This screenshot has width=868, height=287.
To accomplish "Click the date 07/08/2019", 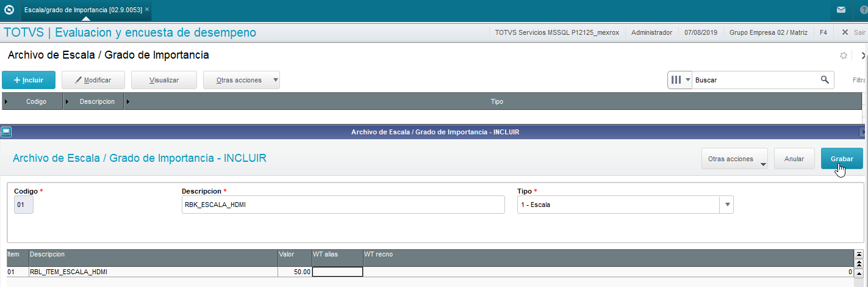I will coord(701,32).
